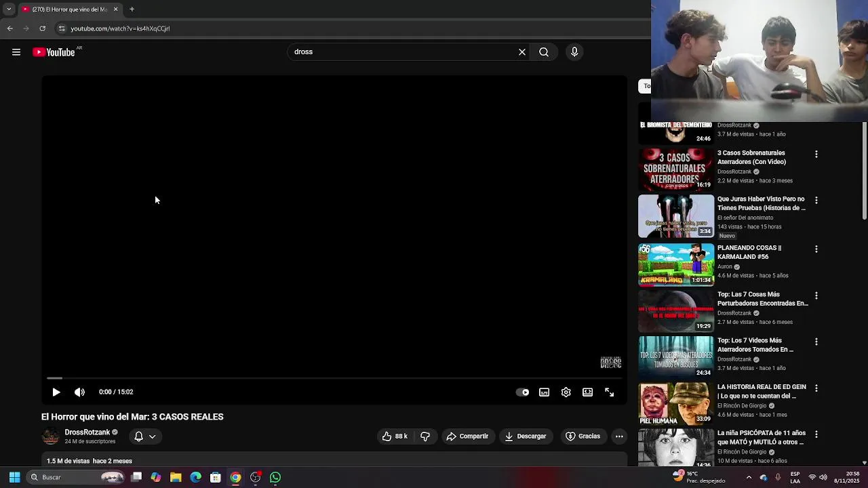Go back with browser back arrow
The image size is (868, 488).
10,28
